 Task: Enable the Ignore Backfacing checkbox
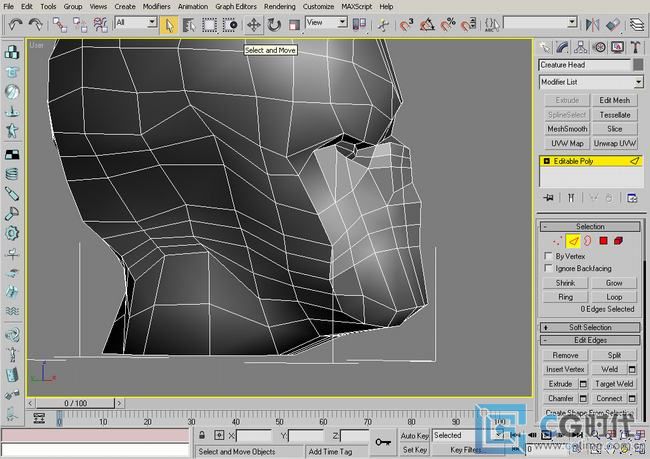pos(548,268)
